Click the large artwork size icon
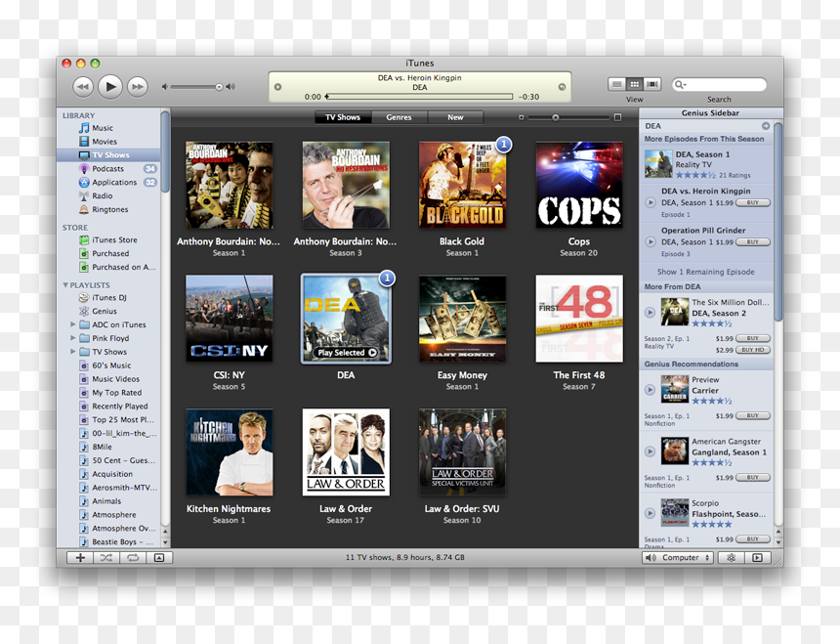The image size is (840, 644). click(617, 117)
